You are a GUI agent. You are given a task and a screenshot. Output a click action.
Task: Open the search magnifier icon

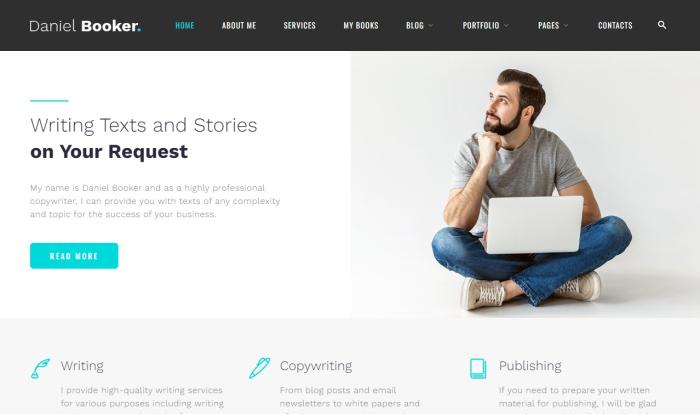[662, 25]
